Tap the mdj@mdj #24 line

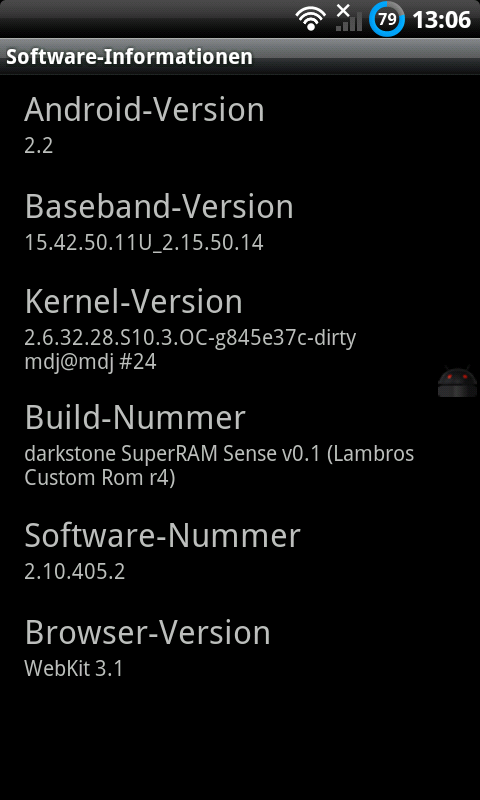point(90,362)
